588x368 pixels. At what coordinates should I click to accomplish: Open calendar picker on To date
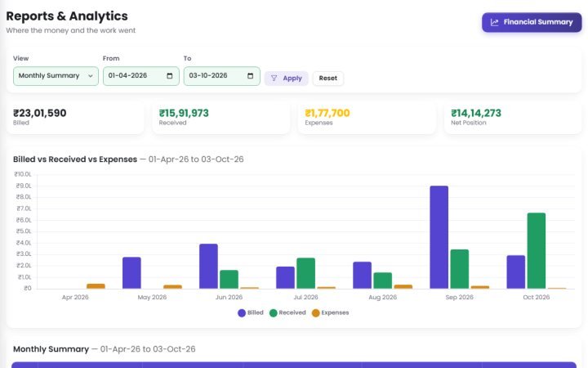[250, 76]
